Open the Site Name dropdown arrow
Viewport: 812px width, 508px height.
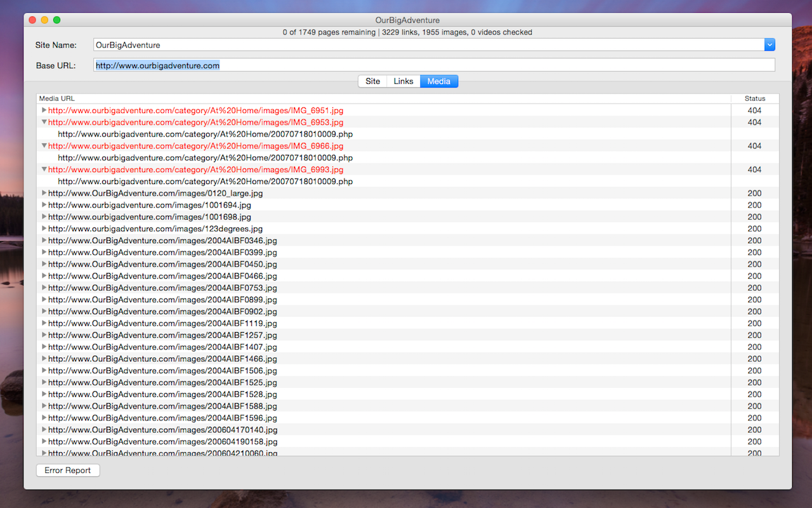769,44
